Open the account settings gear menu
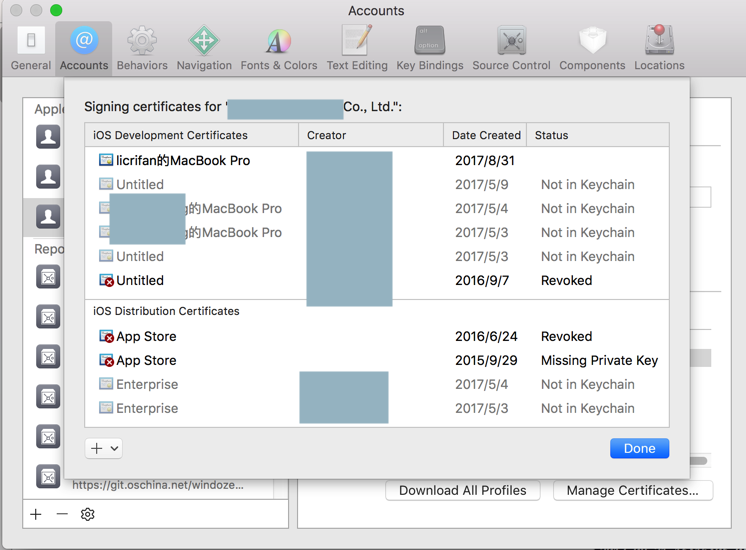Viewport: 746px width, 550px height. [x=88, y=514]
